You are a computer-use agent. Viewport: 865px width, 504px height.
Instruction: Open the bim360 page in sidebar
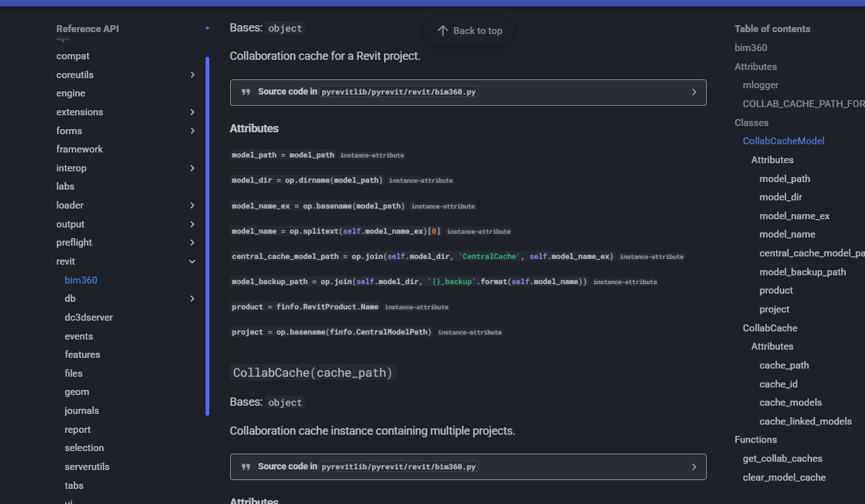81,280
